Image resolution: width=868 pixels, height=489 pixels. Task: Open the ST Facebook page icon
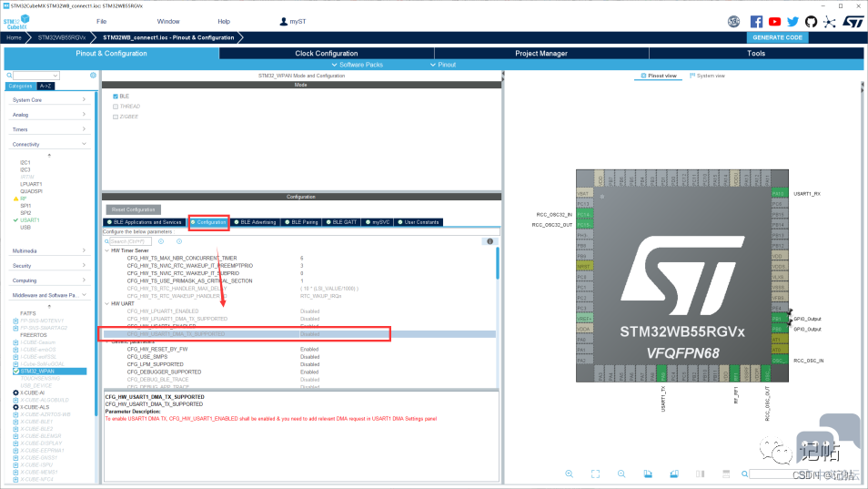point(756,22)
